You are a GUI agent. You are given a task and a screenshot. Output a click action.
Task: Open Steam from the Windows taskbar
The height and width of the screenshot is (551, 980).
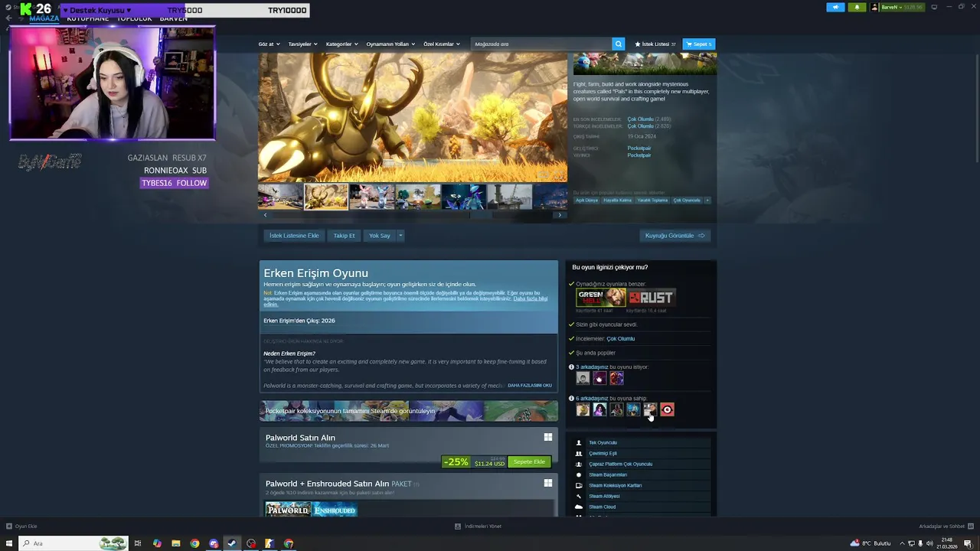click(232, 543)
